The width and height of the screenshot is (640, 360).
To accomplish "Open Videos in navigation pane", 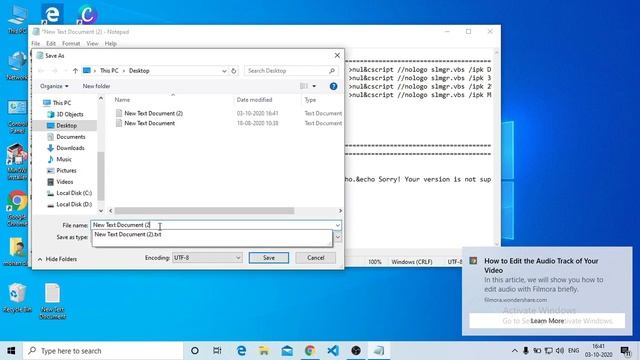I will pyautogui.click(x=60, y=182).
